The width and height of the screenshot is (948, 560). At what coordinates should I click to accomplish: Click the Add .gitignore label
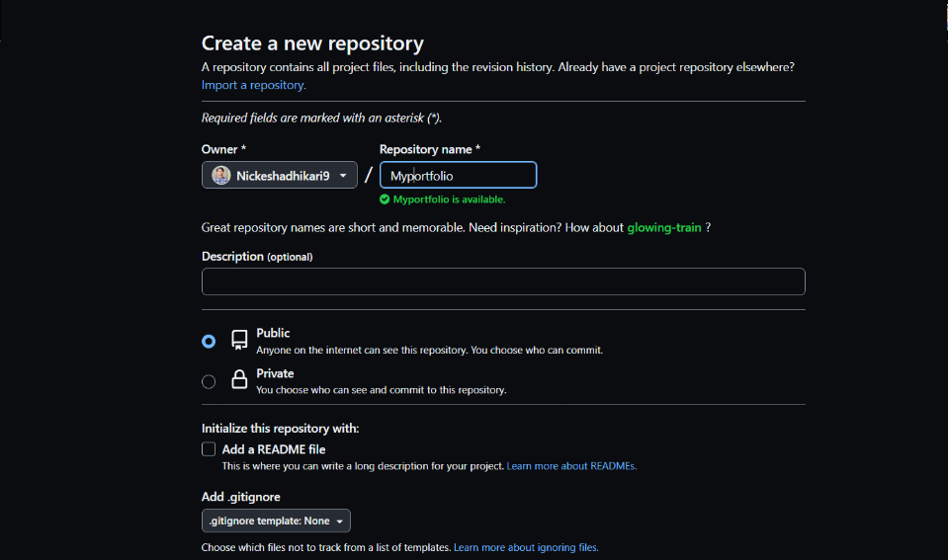[240, 497]
